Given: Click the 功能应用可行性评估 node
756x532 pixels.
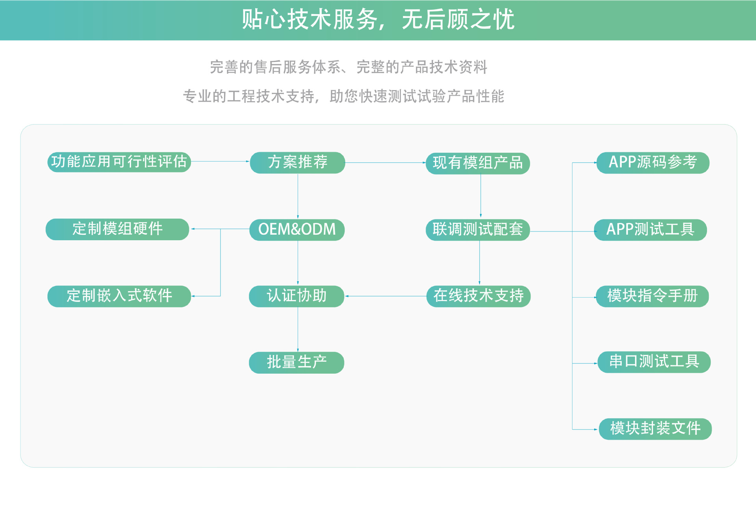Looking at the screenshot, I should point(119,162).
